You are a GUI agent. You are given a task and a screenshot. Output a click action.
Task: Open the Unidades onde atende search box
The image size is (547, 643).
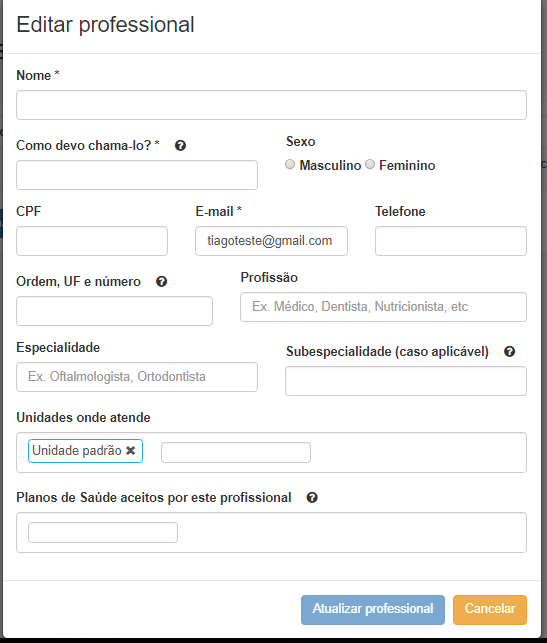click(x=236, y=452)
